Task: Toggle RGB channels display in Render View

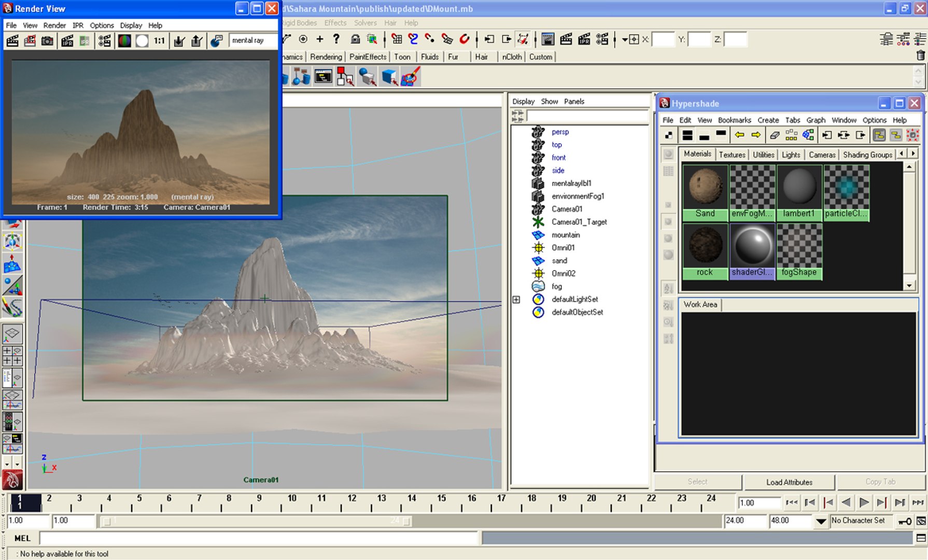Action: (x=124, y=40)
